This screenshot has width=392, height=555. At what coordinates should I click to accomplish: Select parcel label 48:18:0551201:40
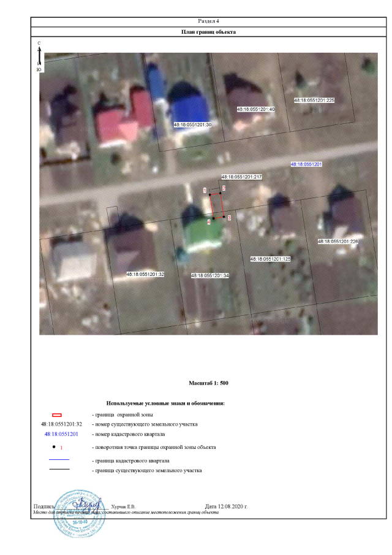[256, 109]
